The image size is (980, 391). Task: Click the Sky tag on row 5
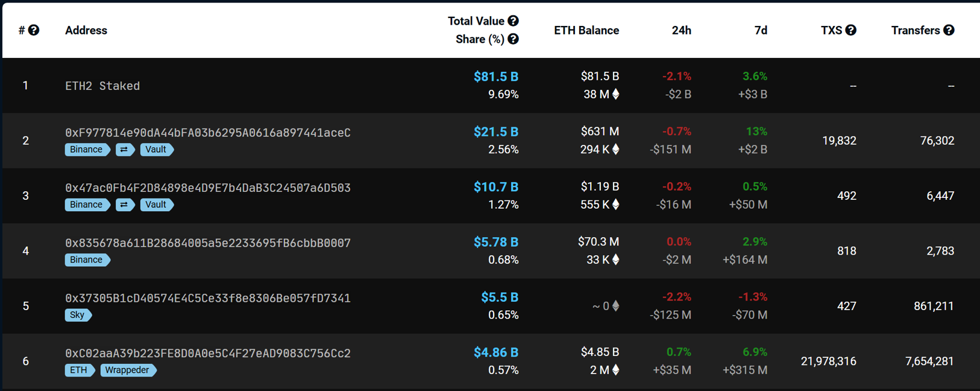pyautogui.click(x=77, y=315)
